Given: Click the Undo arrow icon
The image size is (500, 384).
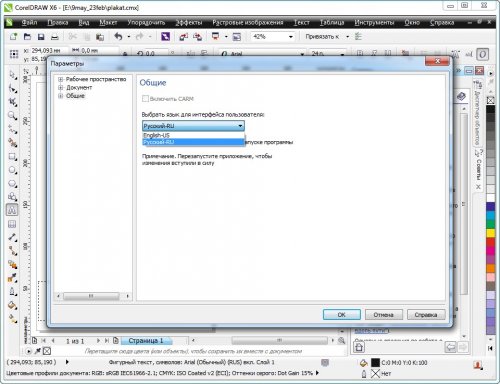Looking at the screenshot, I should (x=118, y=36).
